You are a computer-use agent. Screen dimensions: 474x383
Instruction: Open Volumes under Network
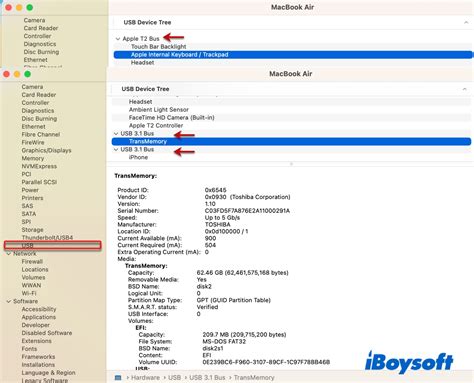(x=33, y=278)
